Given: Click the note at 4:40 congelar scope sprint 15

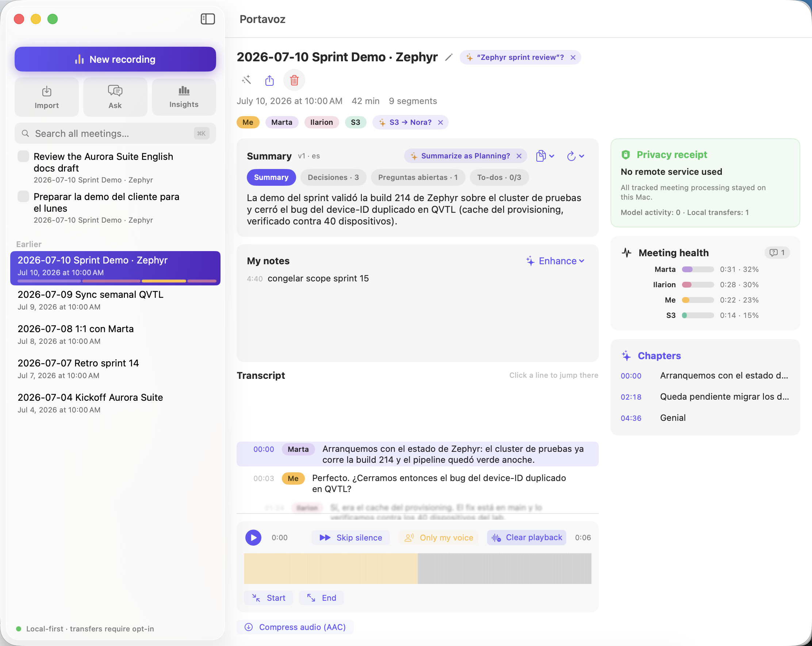Looking at the screenshot, I should (x=308, y=278).
